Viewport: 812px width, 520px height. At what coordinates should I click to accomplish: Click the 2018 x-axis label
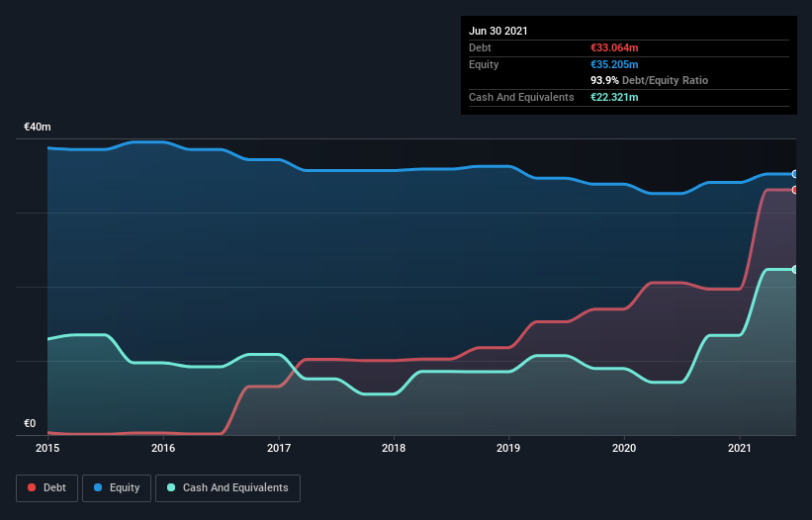point(394,448)
